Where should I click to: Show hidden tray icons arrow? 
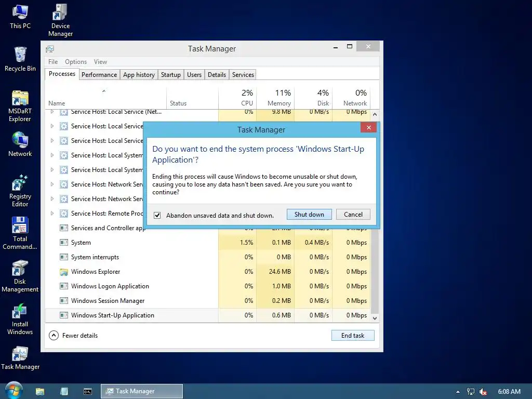458,392
